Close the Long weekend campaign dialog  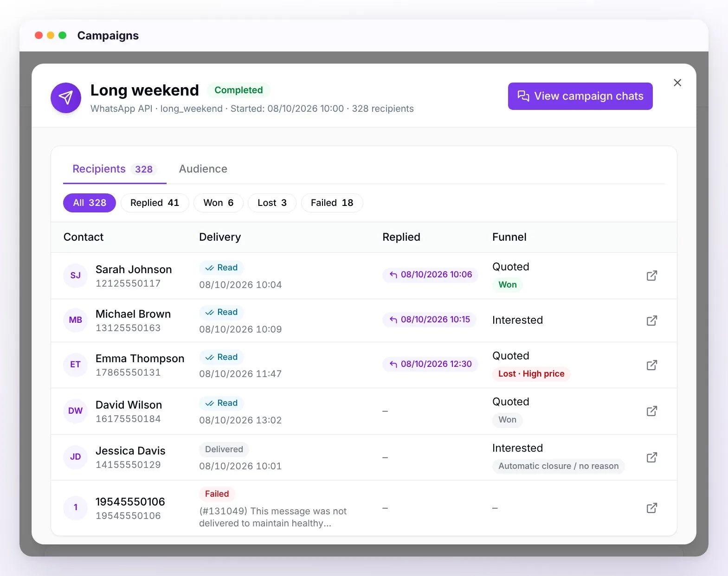(677, 83)
